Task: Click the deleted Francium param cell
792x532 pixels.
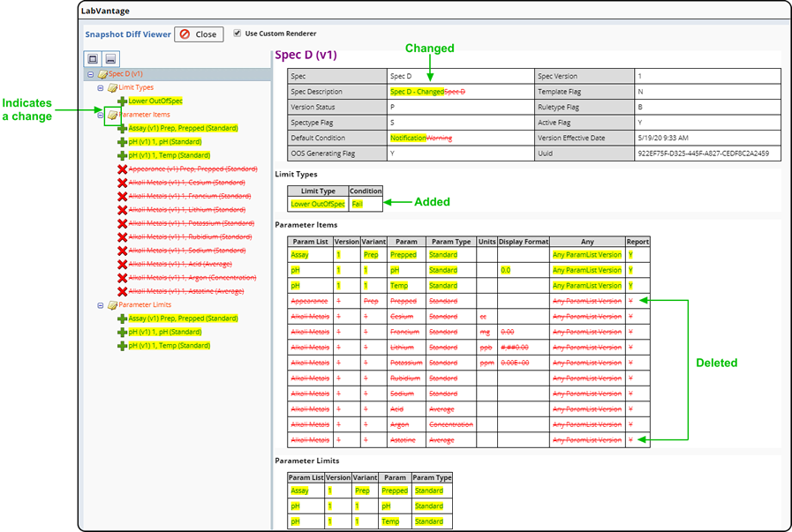Action: (x=406, y=332)
